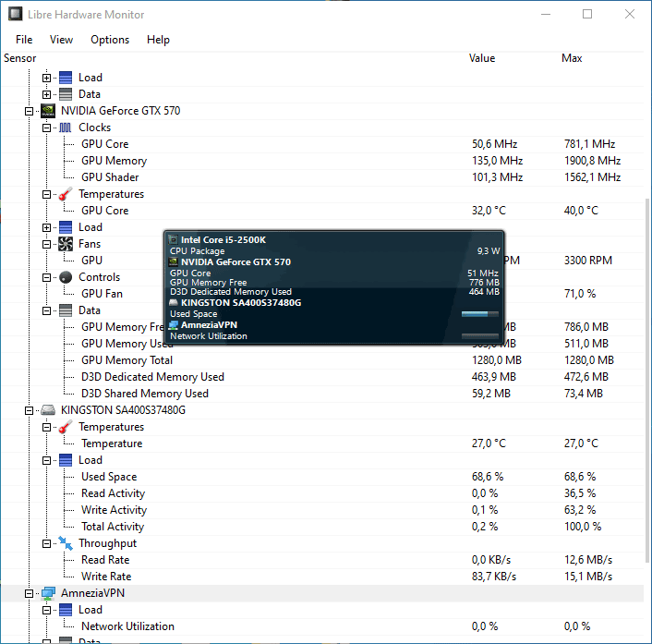Select the GPU Shader row
652x644 pixels.
click(322, 177)
